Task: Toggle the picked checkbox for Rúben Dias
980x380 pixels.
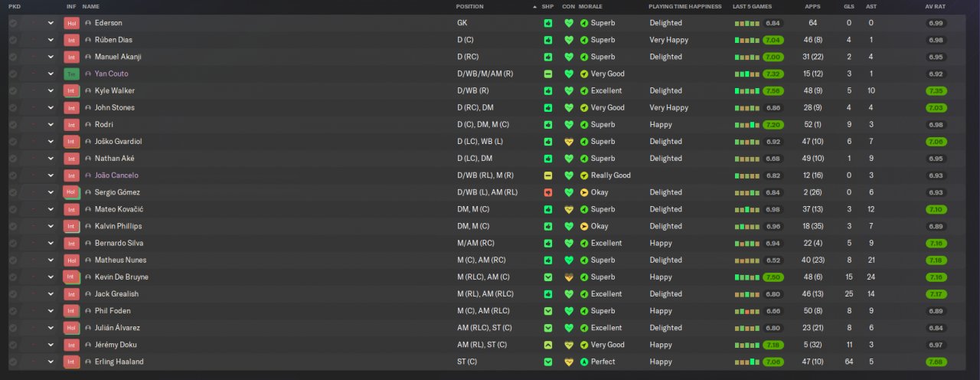Action: pyautogui.click(x=13, y=40)
